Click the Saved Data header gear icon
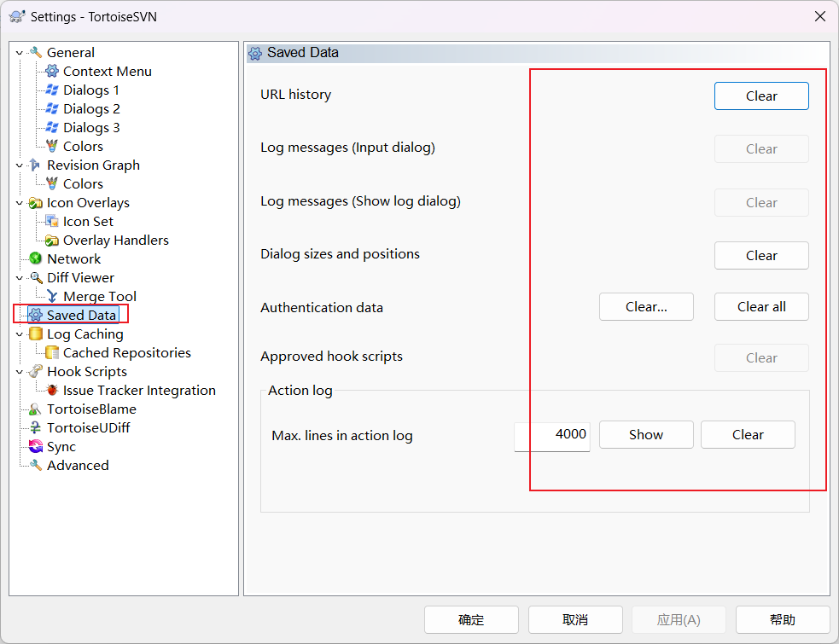839x644 pixels. [255, 53]
